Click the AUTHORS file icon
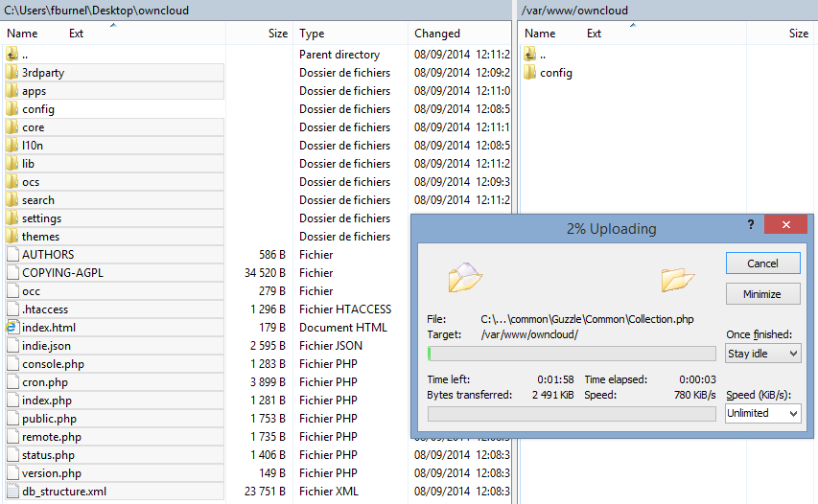The height and width of the screenshot is (504, 818). (12, 254)
